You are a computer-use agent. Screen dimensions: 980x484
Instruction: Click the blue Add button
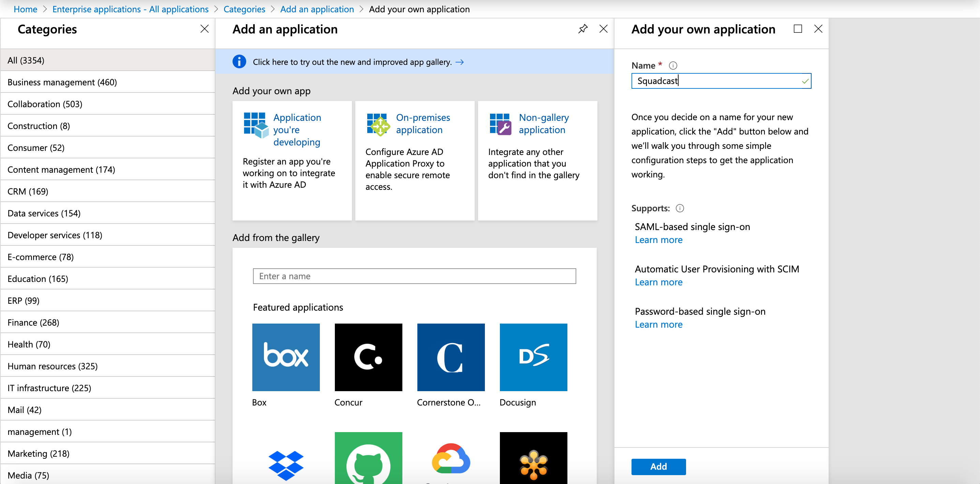coord(658,467)
